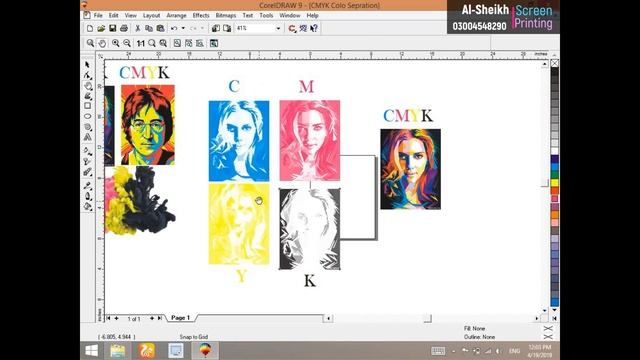Select the black K separation image

310,229
